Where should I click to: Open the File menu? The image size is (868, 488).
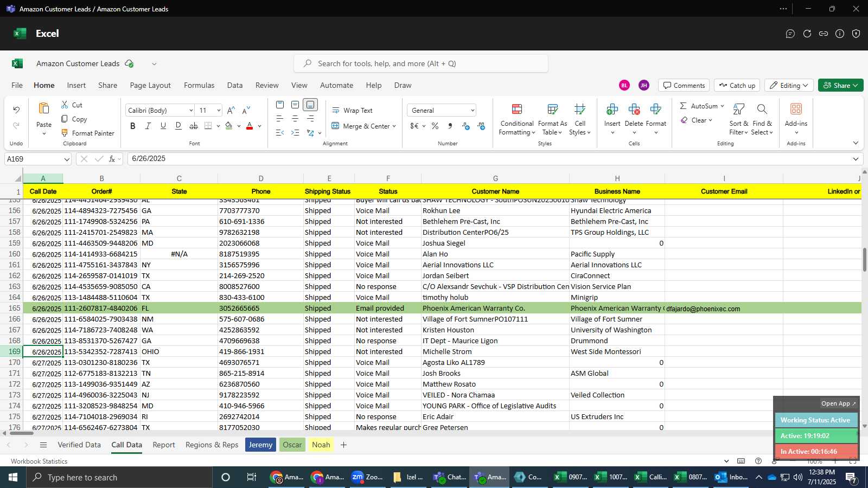[17, 85]
